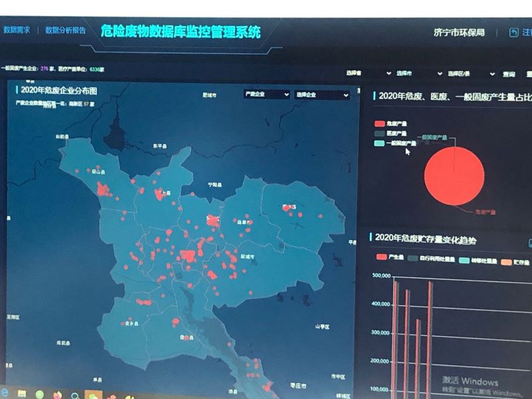This screenshot has width=532, height=399.
Task: Select the 枣庄市 label on the map
Action: 298,386
